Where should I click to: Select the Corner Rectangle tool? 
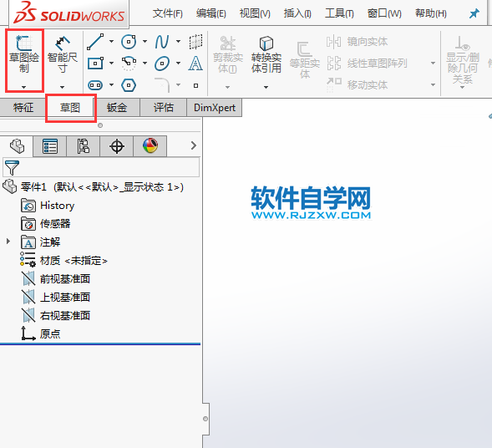coord(95,64)
